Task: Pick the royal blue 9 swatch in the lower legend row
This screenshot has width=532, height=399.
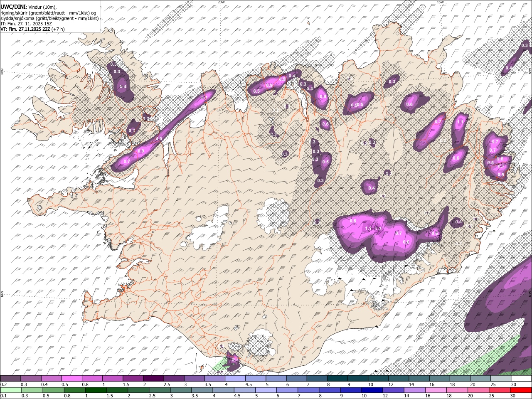Action: (350, 390)
